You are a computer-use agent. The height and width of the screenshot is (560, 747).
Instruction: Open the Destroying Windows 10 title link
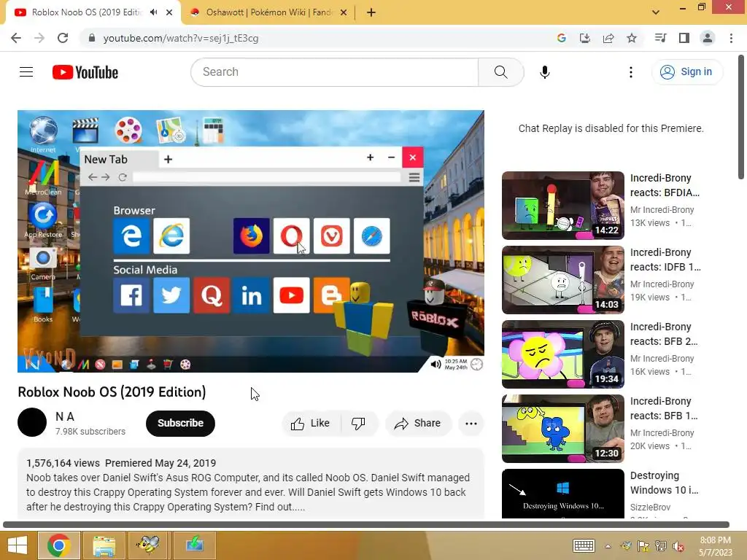coord(664,483)
